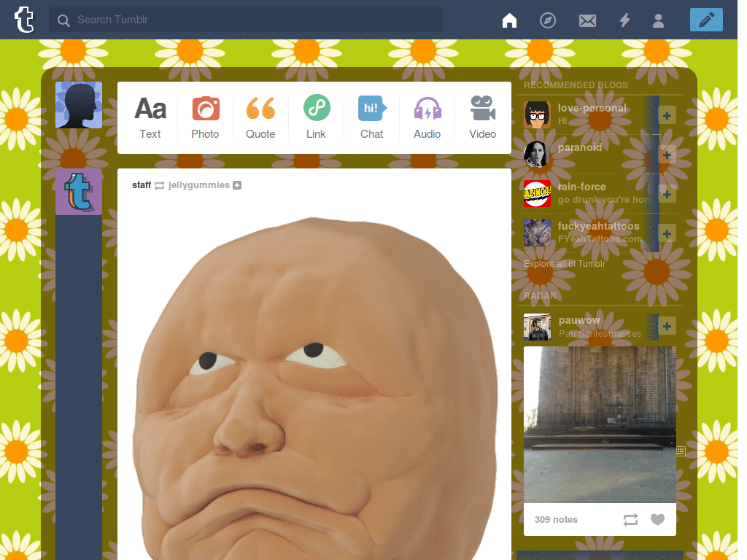
Task: Follow jellygummies with plus icon
Action: (x=237, y=185)
